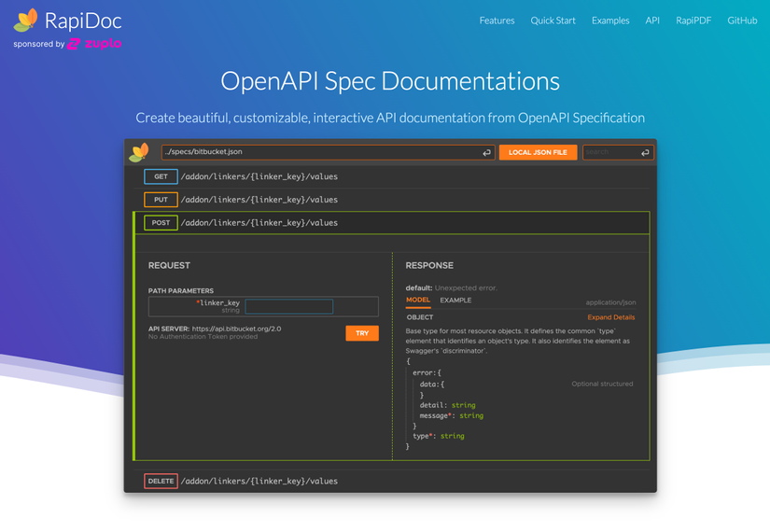This screenshot has height=532, width=770.
Task: Open the GitHub link
Action: click(x=742, y=21)
